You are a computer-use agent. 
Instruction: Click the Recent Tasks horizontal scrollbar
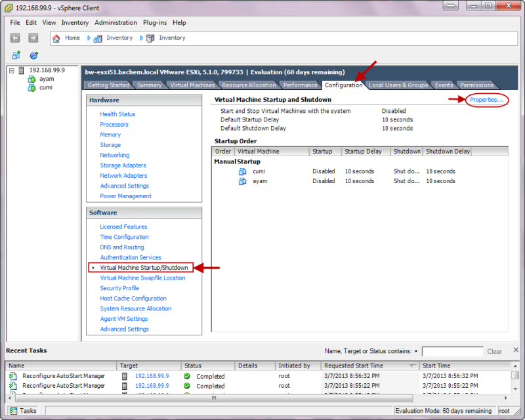tap(215, 398)
